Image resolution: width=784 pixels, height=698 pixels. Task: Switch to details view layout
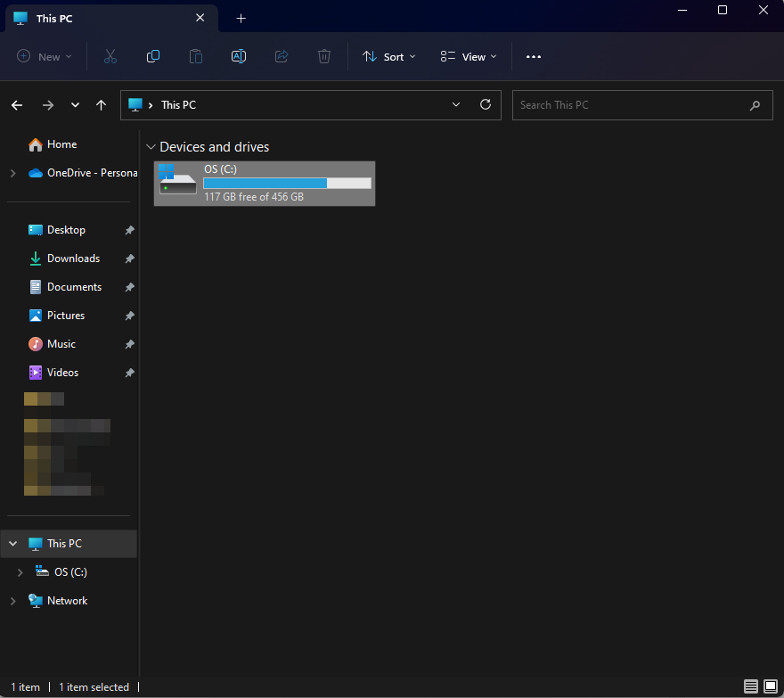pyautogui.click(x=751, y=686)
